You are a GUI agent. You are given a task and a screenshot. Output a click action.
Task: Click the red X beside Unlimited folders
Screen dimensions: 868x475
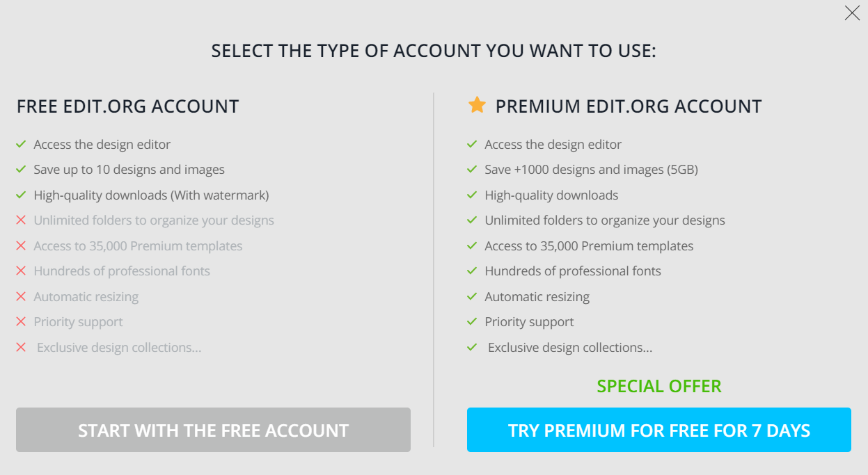[x=21, y=220]
